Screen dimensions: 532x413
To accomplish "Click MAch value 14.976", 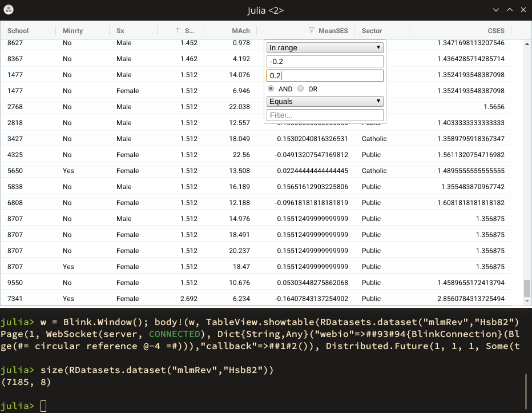I will pos(239,219).
